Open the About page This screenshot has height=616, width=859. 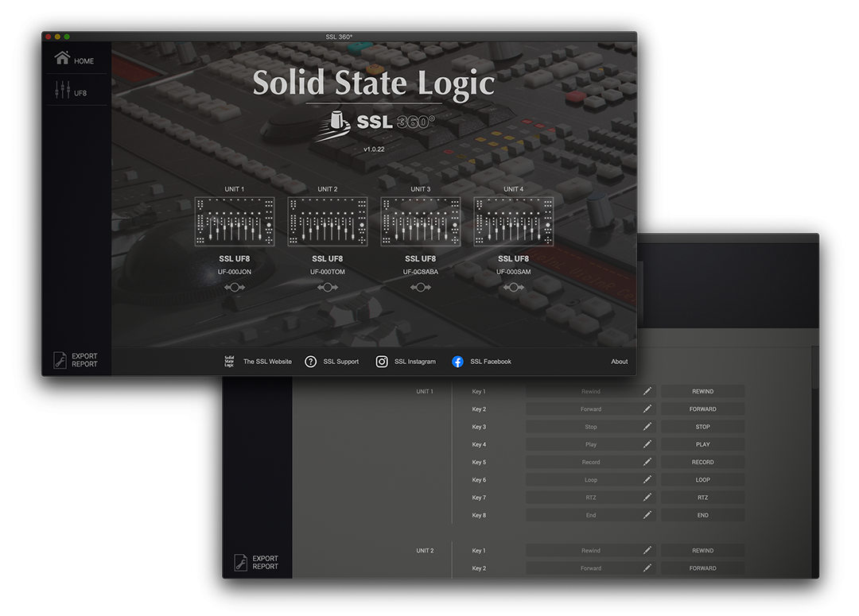point(620,362)
